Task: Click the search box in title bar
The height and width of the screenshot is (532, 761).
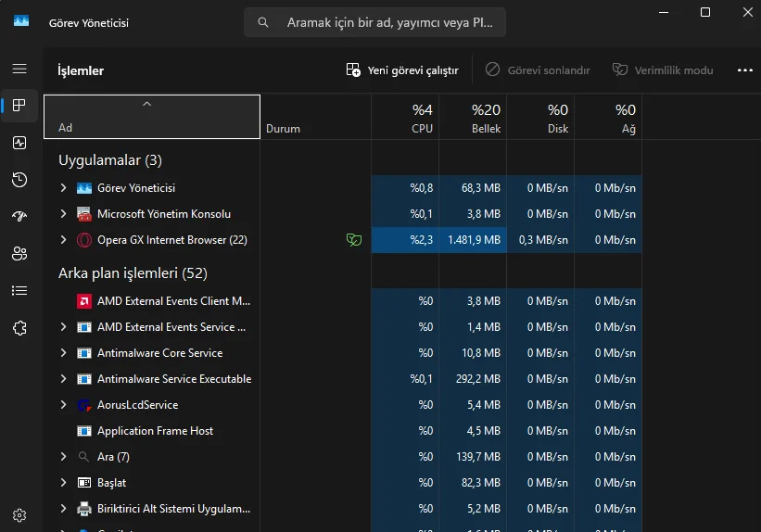Action: [x=374, y=22]
